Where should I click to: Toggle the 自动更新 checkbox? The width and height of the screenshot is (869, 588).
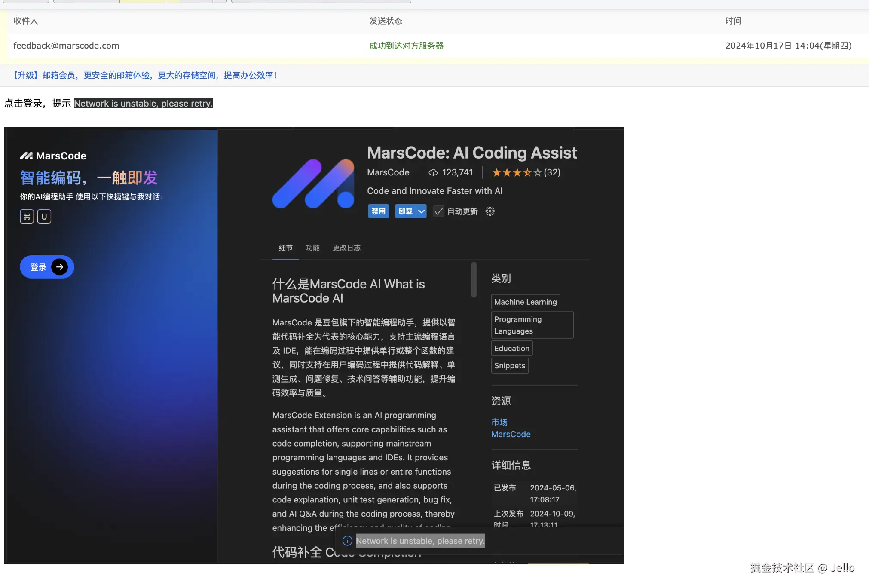[x=438, y=211]
